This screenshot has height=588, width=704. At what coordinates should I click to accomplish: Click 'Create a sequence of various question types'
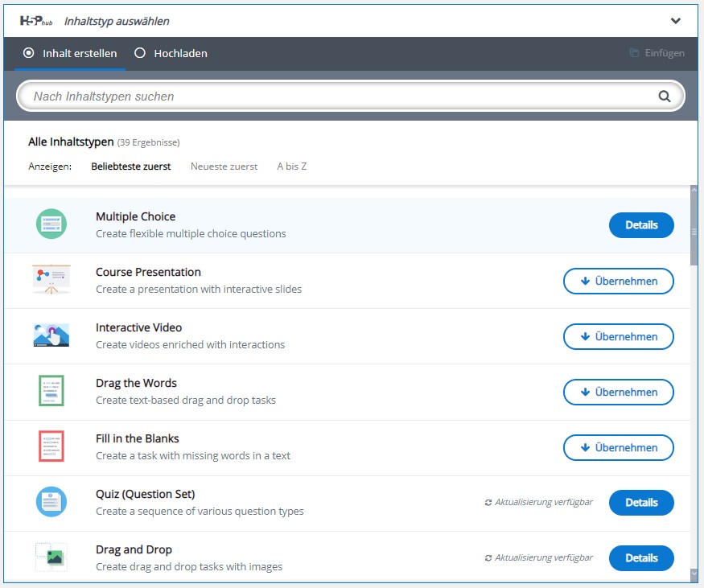pyautogui.click(x=200, y=512)
